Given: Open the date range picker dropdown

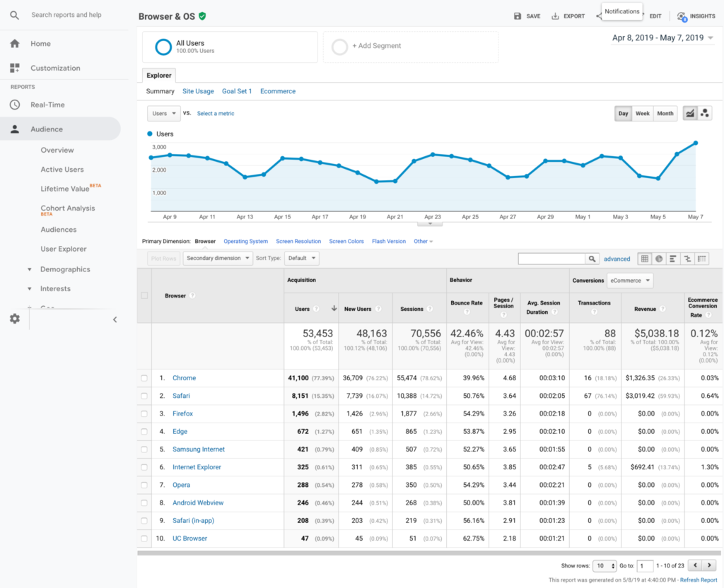Looking at the screenshot, I should coord(662,38).
